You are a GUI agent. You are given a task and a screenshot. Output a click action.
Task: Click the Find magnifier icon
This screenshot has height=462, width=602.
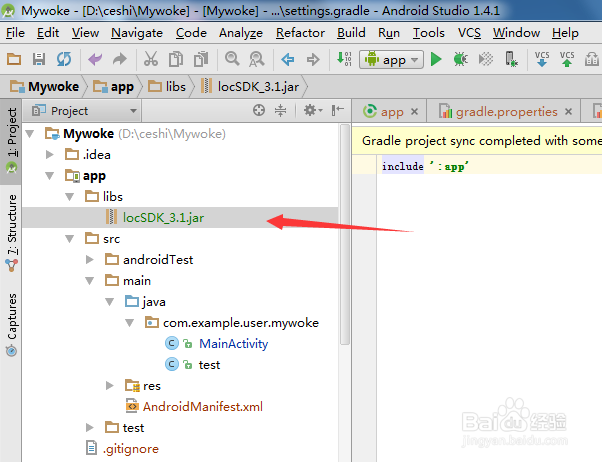point(232,60)
